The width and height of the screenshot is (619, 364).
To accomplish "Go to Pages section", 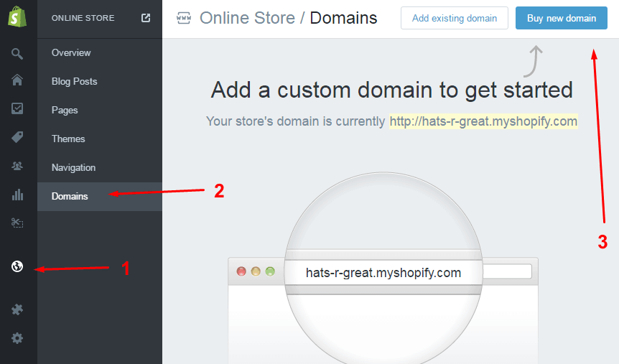I will pyautogui.click(x=65, y=110).
